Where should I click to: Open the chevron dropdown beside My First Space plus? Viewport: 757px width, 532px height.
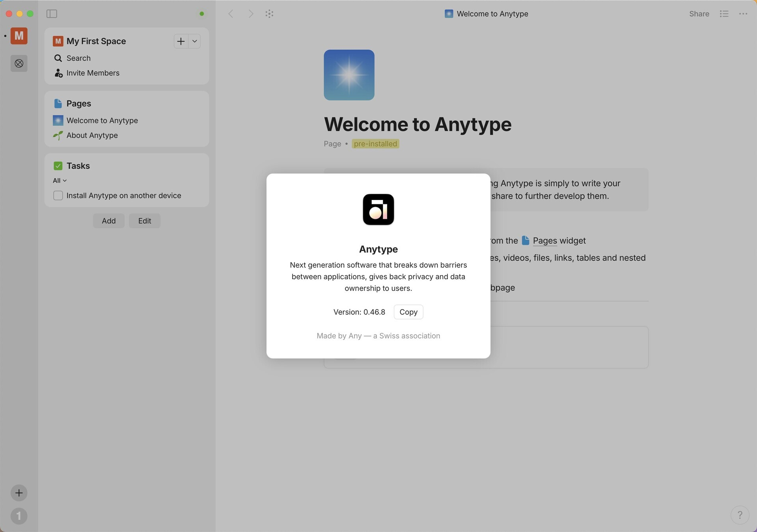(194, 41)
